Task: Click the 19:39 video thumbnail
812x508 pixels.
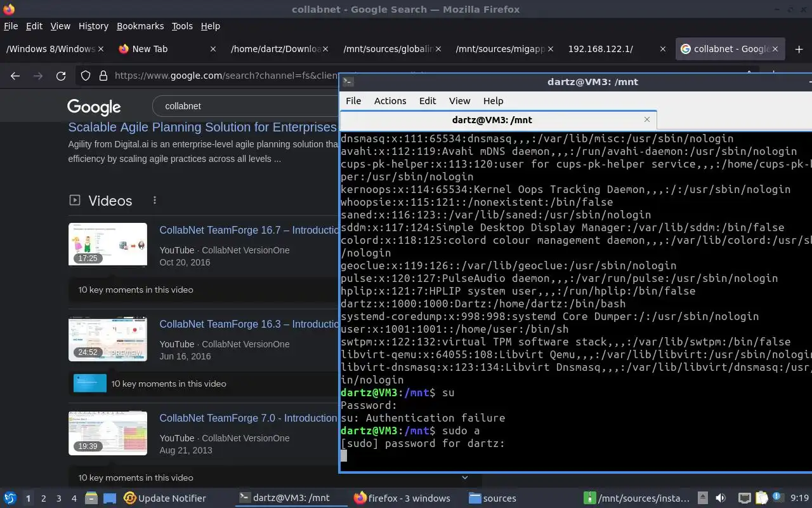Action: (108, 432)
